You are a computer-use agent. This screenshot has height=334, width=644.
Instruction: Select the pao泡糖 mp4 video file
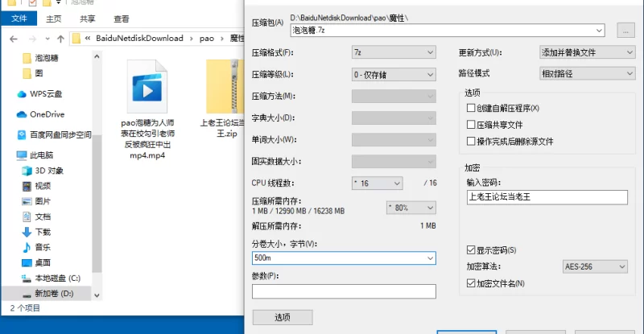coord(147,109)
